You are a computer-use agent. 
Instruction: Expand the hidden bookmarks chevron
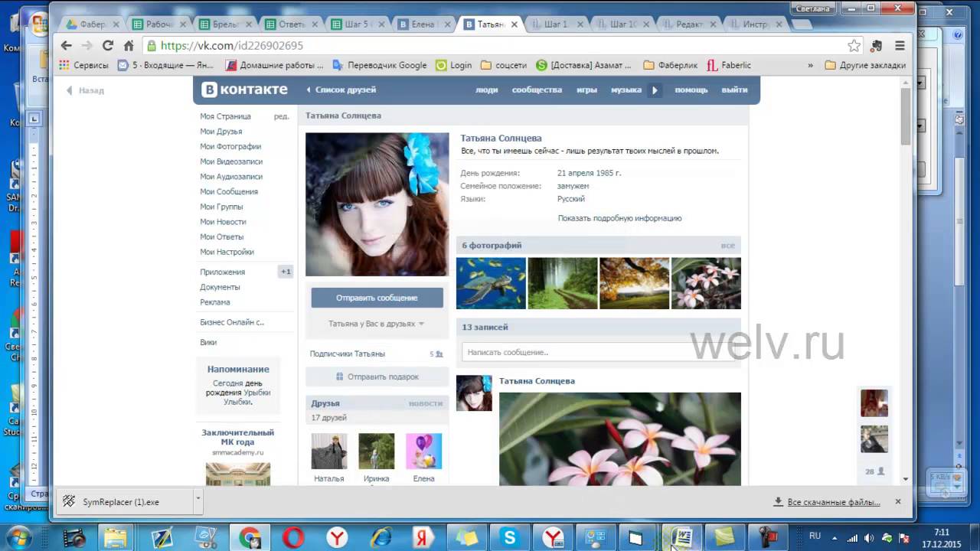[x=810, y=65]
